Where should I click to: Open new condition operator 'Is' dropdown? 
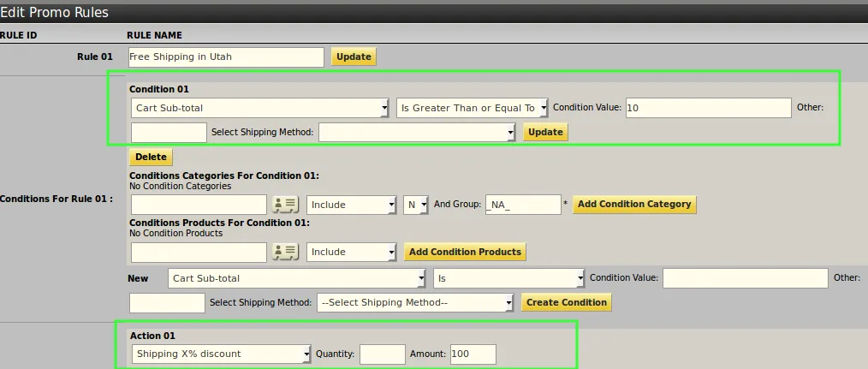[508, 278]
